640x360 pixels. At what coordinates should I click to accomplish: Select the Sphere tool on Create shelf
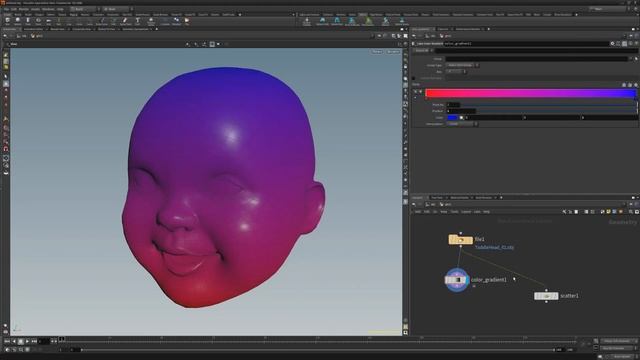click(x=18, y=21)
